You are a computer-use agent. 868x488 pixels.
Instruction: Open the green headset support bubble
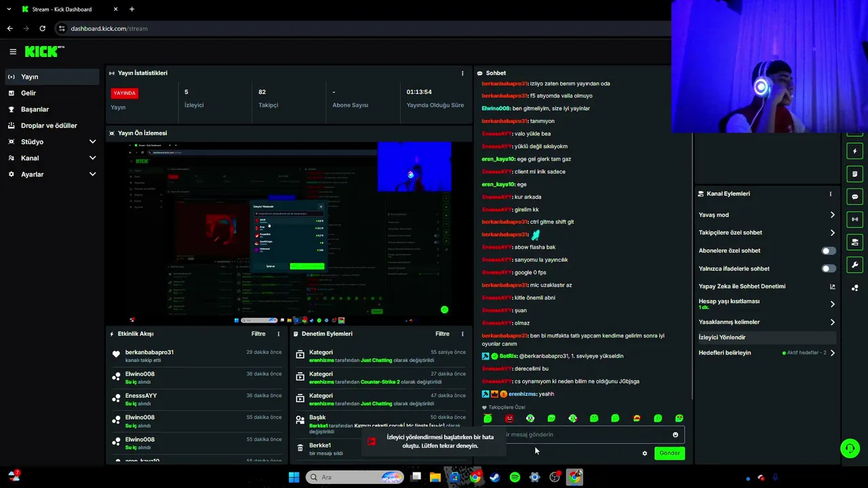[850, 448]
